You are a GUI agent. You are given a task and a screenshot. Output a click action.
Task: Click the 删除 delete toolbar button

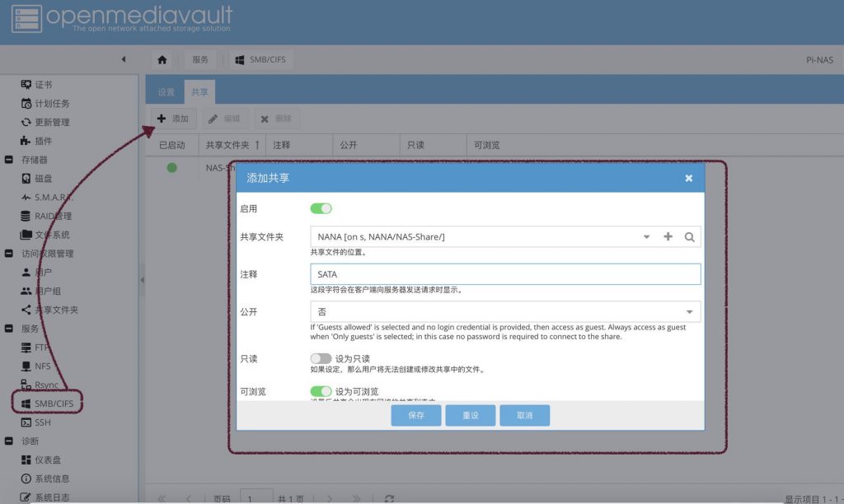276,119
